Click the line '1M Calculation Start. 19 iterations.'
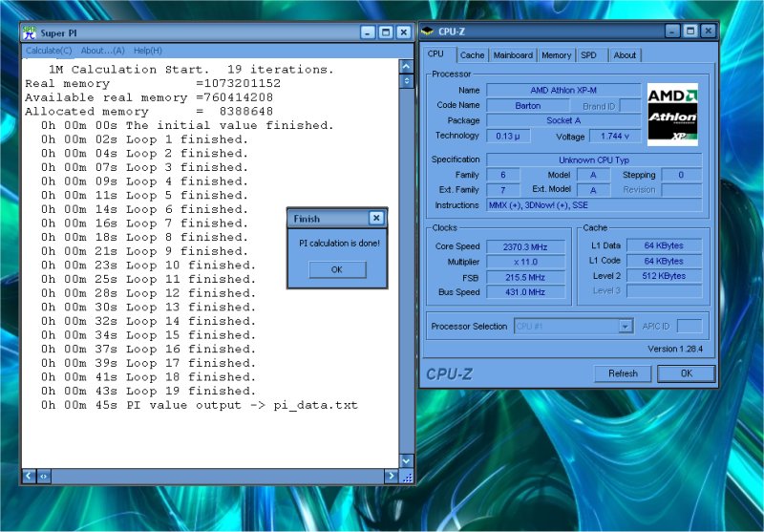 [191, 70]
